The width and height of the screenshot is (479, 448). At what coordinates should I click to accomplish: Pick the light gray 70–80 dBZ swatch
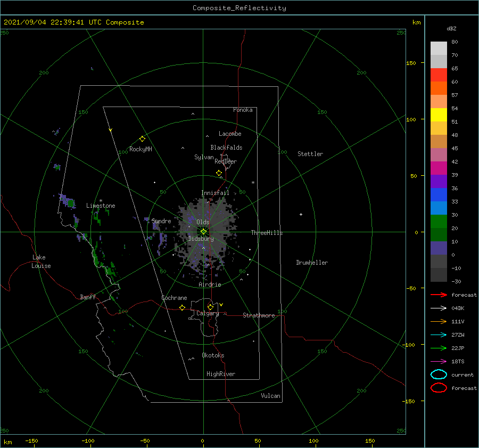click(x=439, y=48)
